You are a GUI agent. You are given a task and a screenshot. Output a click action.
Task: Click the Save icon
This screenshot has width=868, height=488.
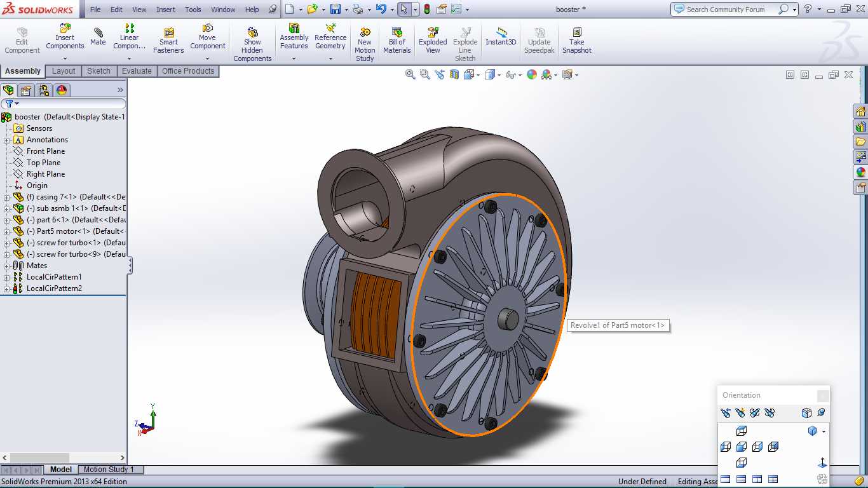pyautogui.click(x=335, y=9)
